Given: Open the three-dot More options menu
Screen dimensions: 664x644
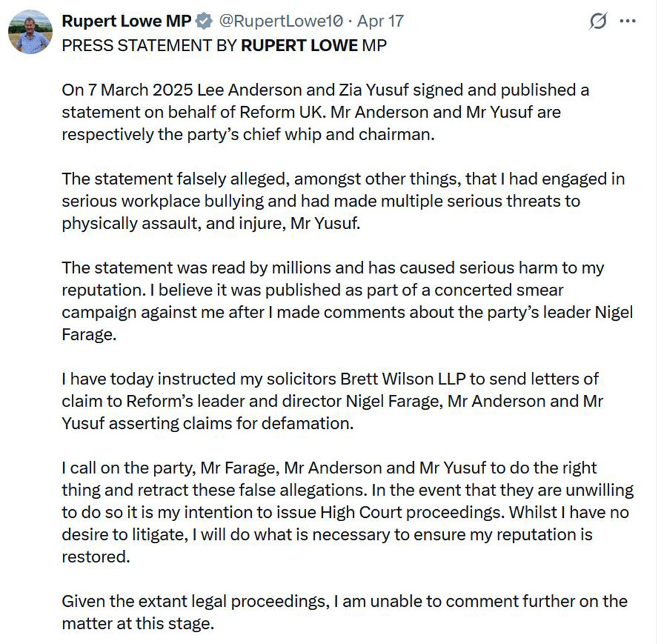Looking at the screenshot, I should click(x=627, y=21).
